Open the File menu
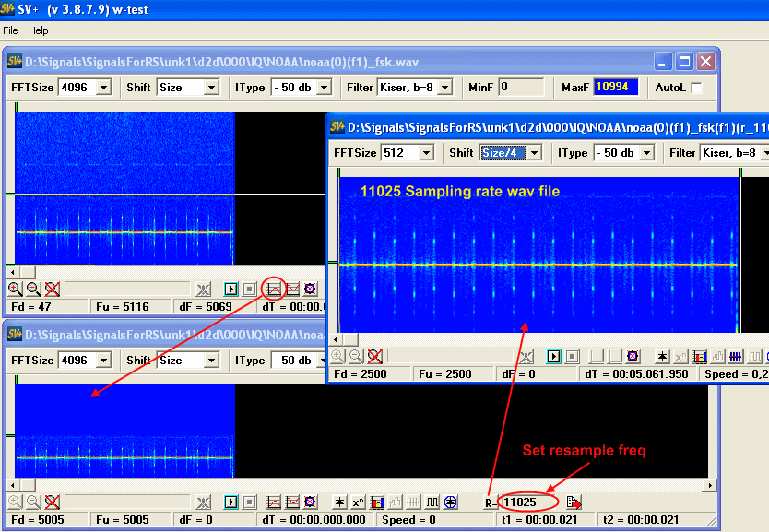This screenshot has width=769, height=532. [11, 30]
